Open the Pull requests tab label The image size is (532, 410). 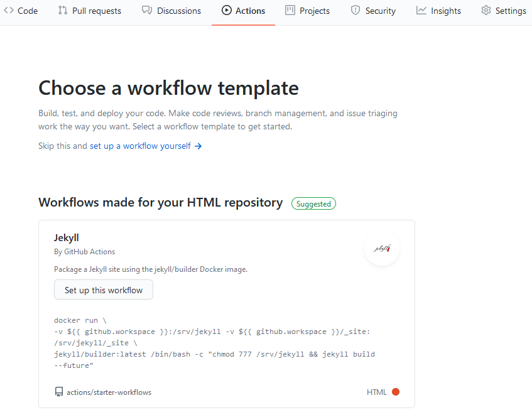click(97, 11)
